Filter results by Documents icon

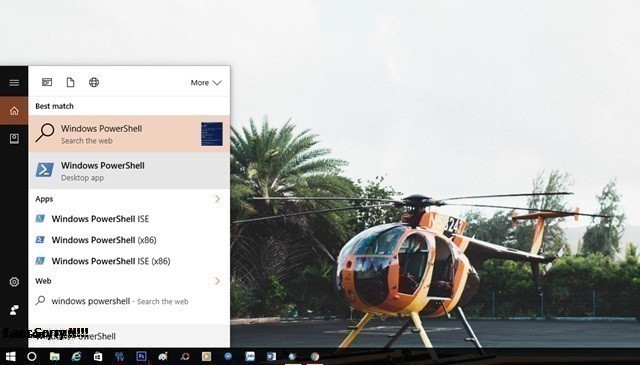click(71, 82)
